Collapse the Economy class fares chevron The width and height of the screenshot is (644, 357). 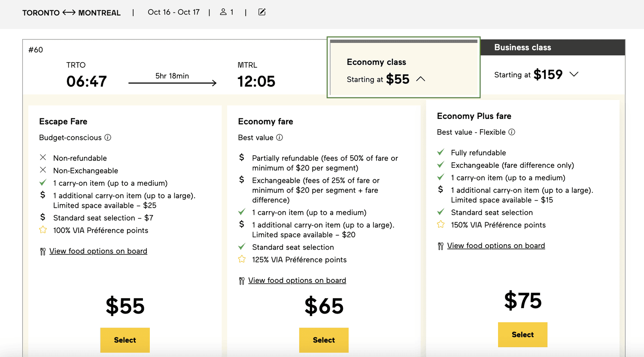pos(421,79)
